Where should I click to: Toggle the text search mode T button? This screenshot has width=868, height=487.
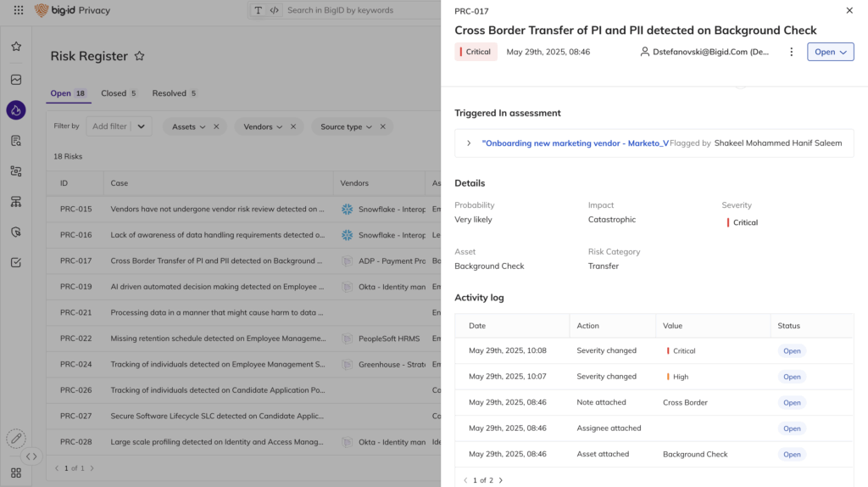click(x=259, y=11)
